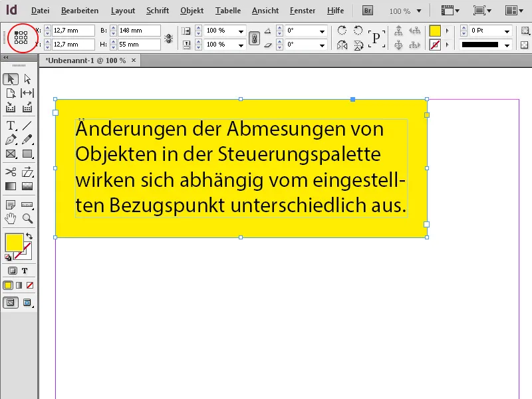The image size is (532, 399).
Task: Open the stroke type dropdown
Action: [x=507, y=45]
